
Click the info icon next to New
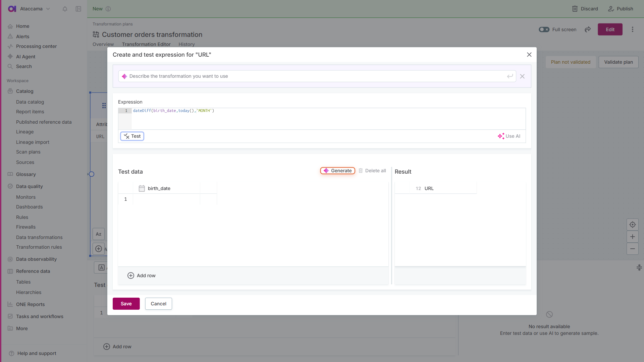[x=108, y=9]
